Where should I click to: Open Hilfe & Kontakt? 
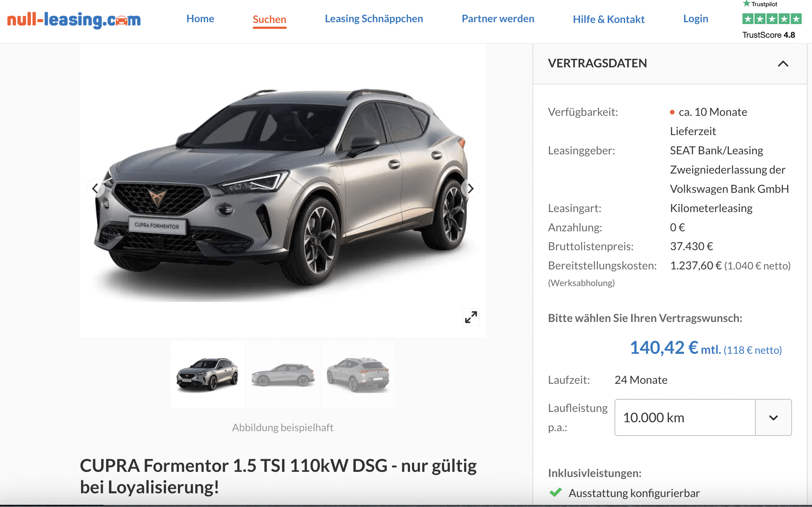pyautogui.click(x=609, y=19)
